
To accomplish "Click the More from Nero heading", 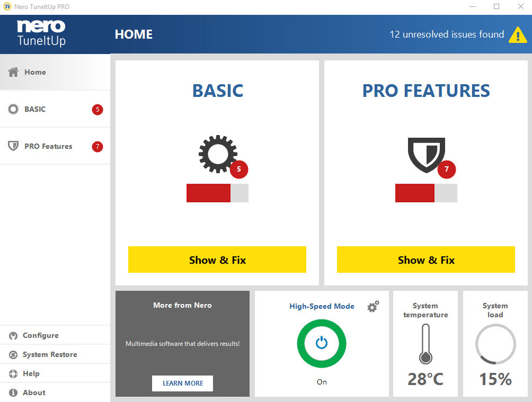I will [x=182, y=305].
